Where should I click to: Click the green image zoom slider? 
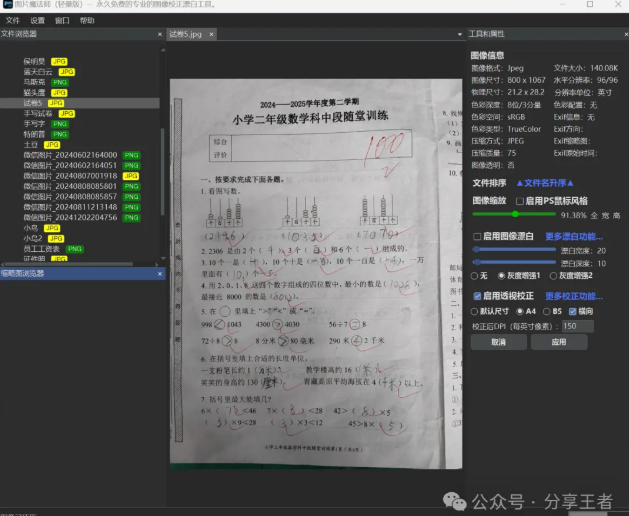(514, 214)
